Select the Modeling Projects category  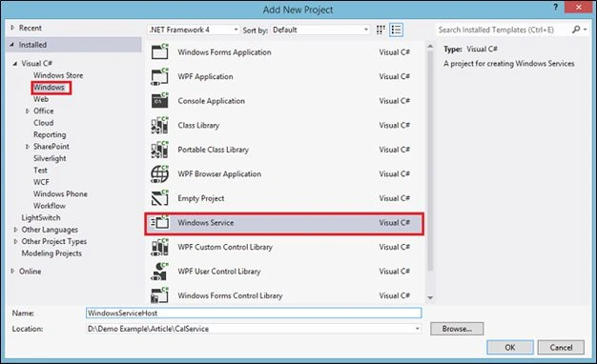point(51,253)
